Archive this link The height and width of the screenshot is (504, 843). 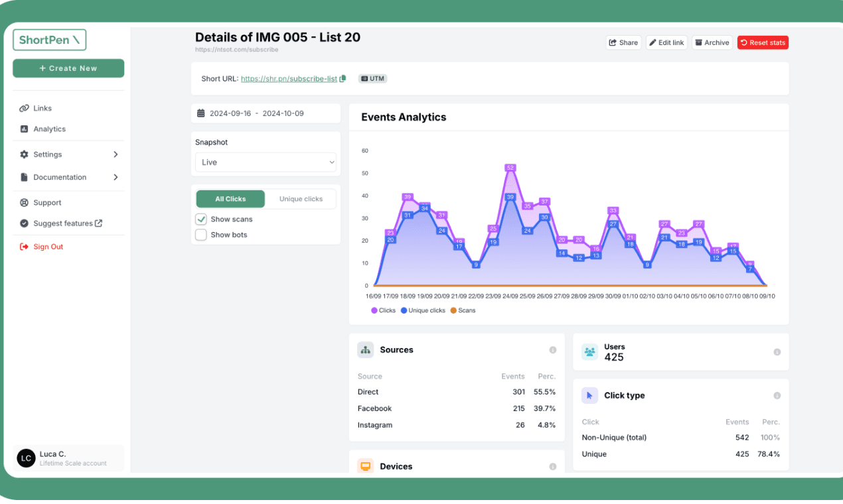tap(712, 42)
